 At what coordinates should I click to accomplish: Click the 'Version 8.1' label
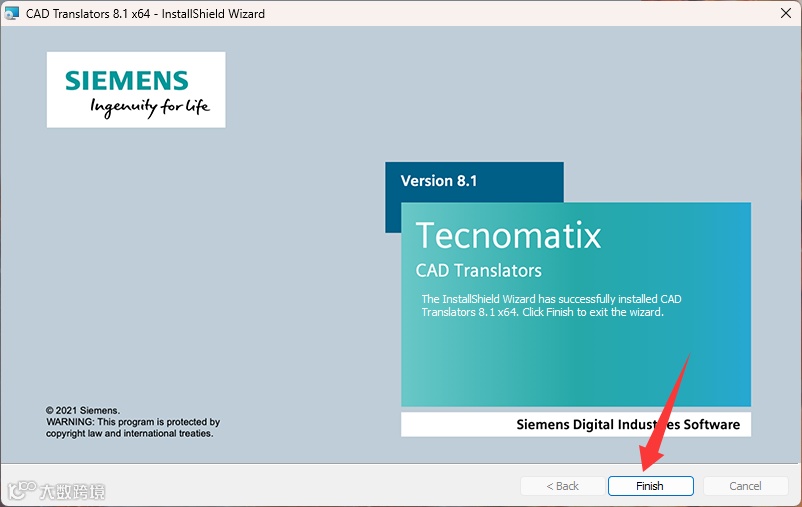[x=439, y=181]
